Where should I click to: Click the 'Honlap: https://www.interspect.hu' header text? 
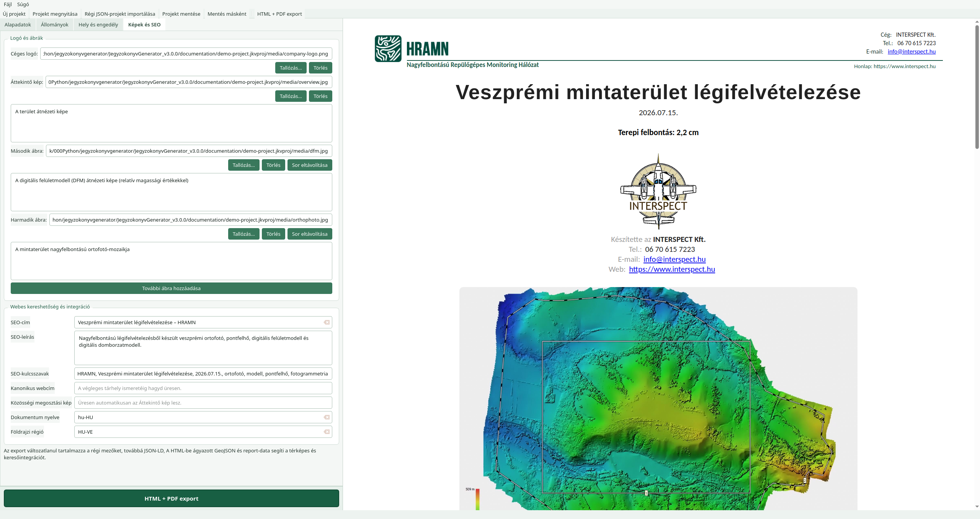[x=895, y=66]
